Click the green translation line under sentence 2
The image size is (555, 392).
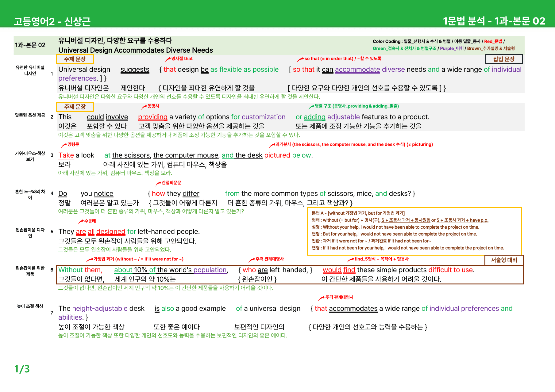pyautogui.click(x=179, y=135)
